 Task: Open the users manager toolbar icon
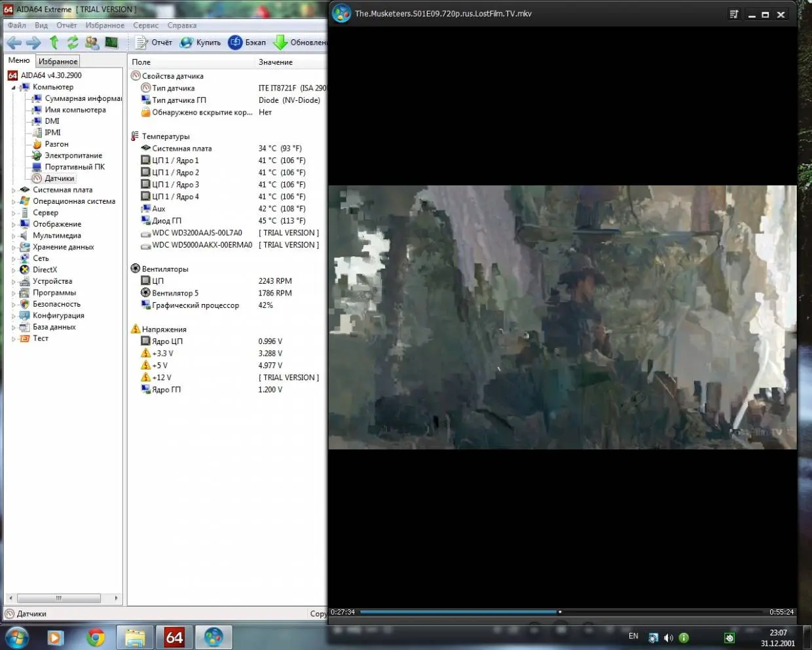click(92, 43)
